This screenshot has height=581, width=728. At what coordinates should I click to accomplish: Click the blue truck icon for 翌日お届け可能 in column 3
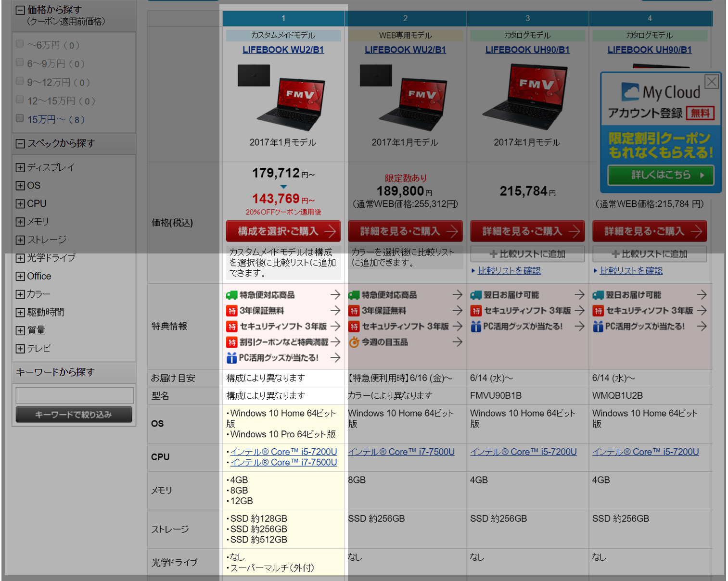coord(476,295)
